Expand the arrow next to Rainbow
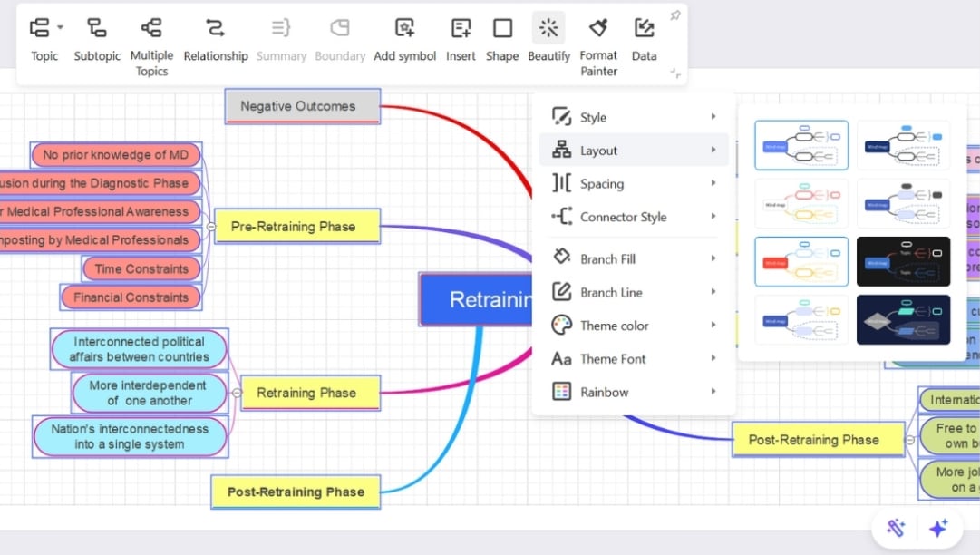This screenshot has width=980, height=555. pos(713,391)
